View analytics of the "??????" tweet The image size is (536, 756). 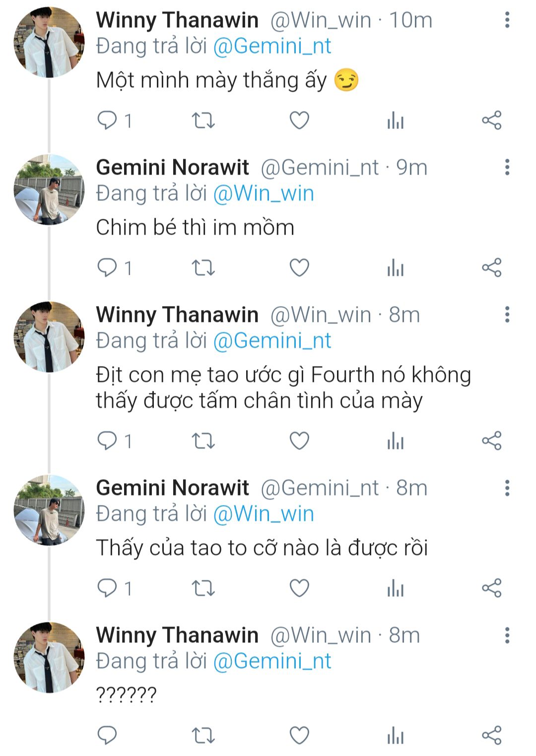(396, 735)
